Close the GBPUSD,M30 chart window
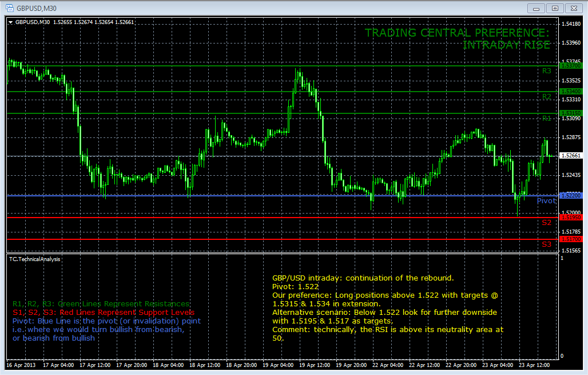 tap(574, 8)
